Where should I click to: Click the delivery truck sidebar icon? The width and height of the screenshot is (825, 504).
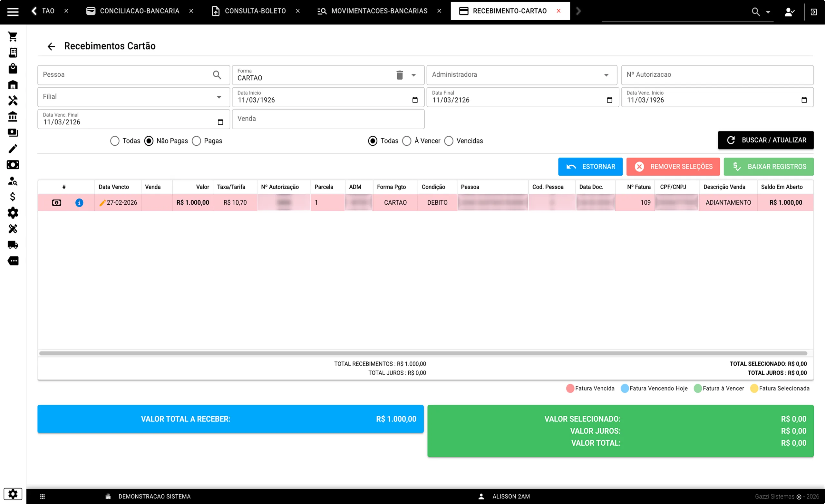click(x=13, y=245)
